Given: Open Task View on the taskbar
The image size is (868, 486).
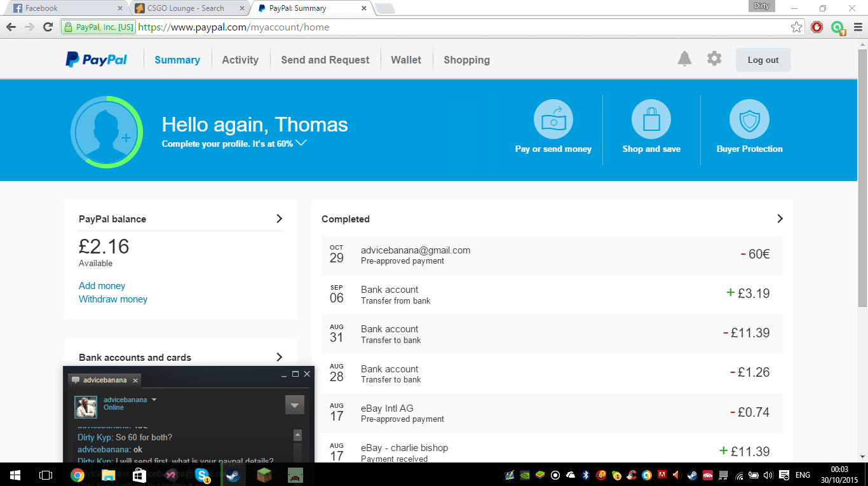Looking at the screenshot, I should pos(45,475).
